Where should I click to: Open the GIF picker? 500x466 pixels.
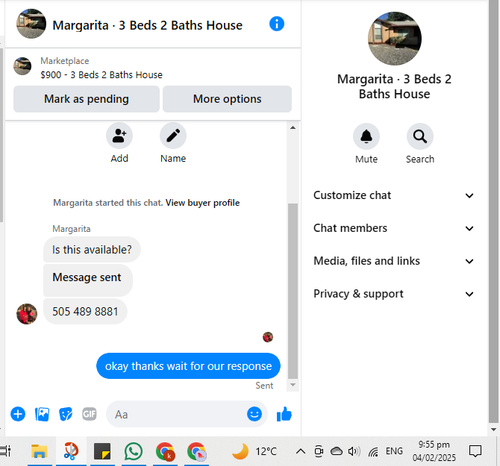89,414
